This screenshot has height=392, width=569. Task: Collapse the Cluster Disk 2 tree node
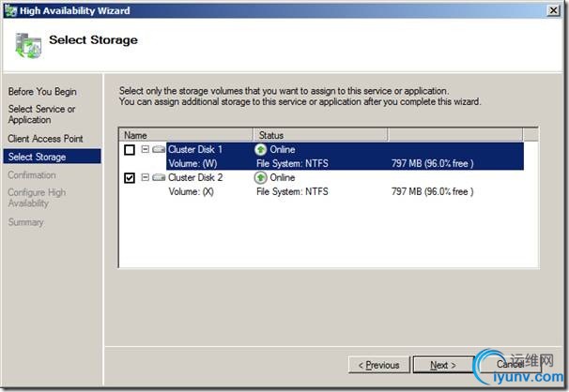(146, 177)
